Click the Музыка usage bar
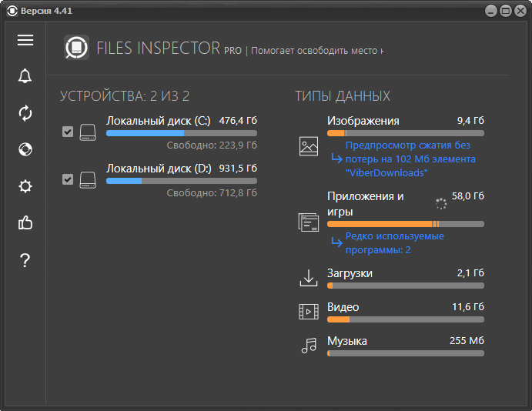Image resolution: width=532 pixels, height=411 pixels. click(406, 353)
